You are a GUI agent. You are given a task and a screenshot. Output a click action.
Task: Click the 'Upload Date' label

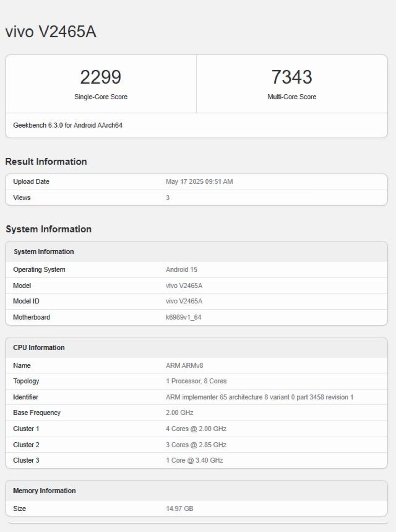click(x=31, y=182)
